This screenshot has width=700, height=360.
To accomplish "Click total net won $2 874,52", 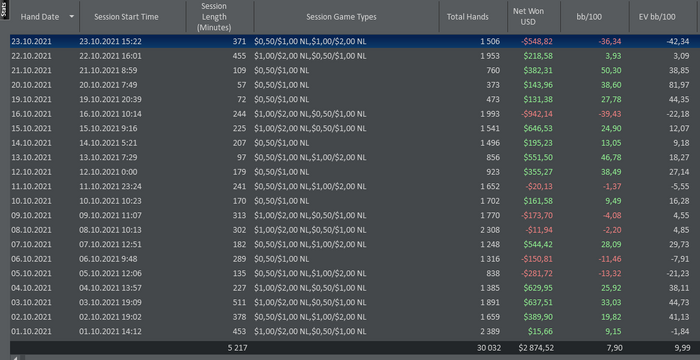I will (x=536, y=348).
